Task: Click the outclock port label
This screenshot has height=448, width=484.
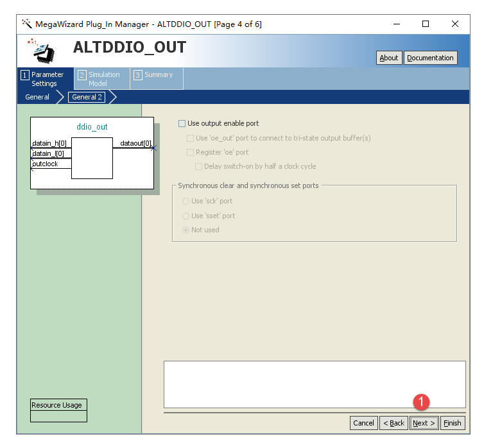Action: tap(45, 164)
